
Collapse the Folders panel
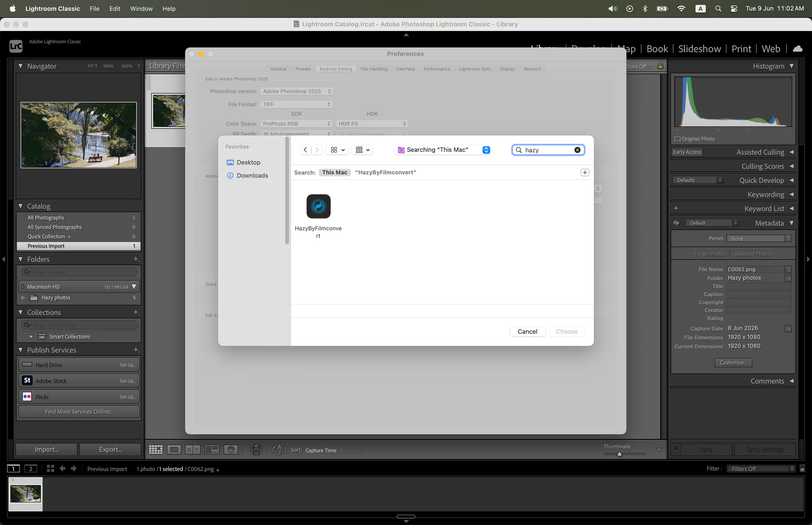(x=21, y=259)
